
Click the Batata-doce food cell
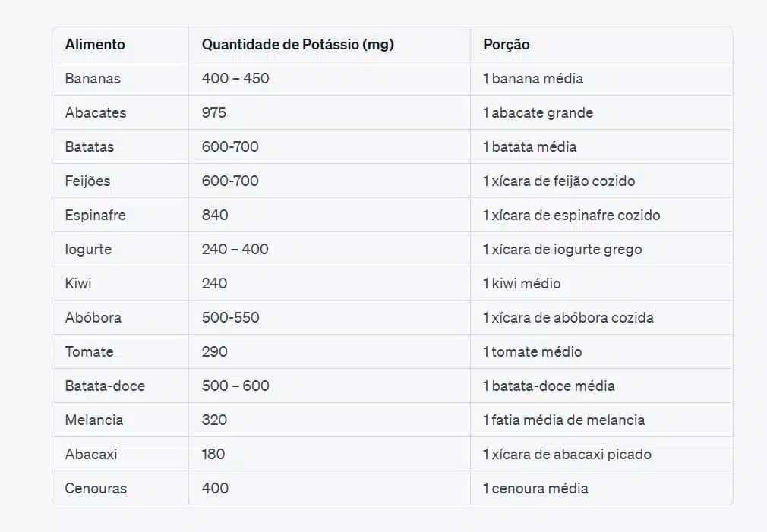105,386
